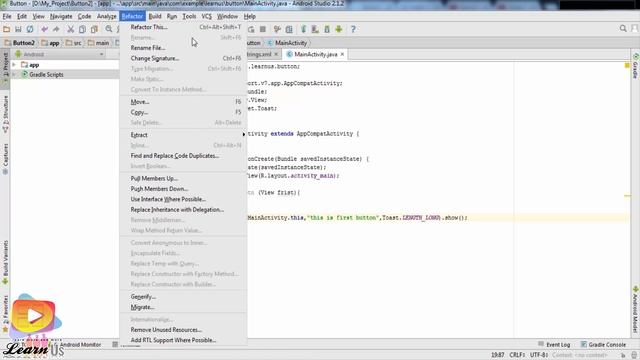The height and width of the screenshot is (360, 640).
Task: Select Pull Members Up...
Action: [184, 178]
